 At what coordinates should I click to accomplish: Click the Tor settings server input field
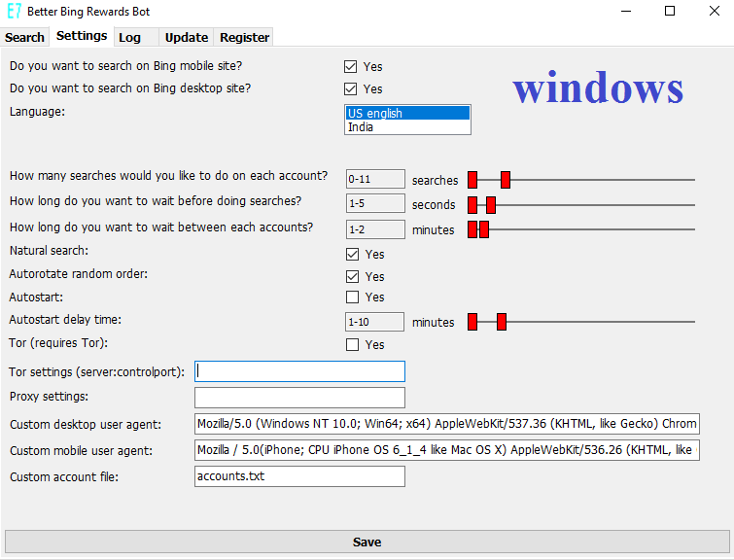[299, 371]
